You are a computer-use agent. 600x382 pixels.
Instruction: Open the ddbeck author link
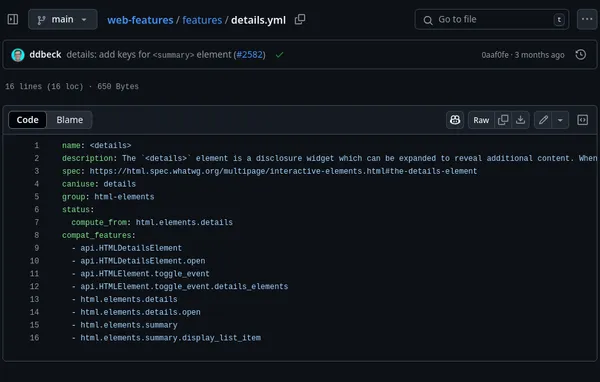[45, 55]
